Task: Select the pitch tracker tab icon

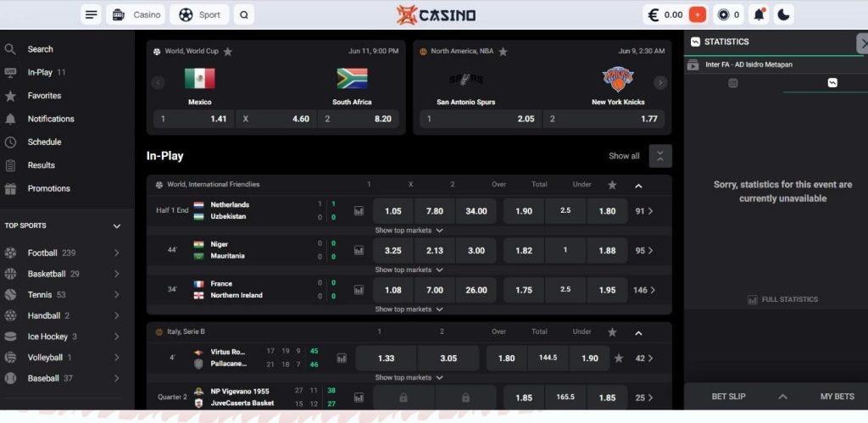Action: point(733,83)
